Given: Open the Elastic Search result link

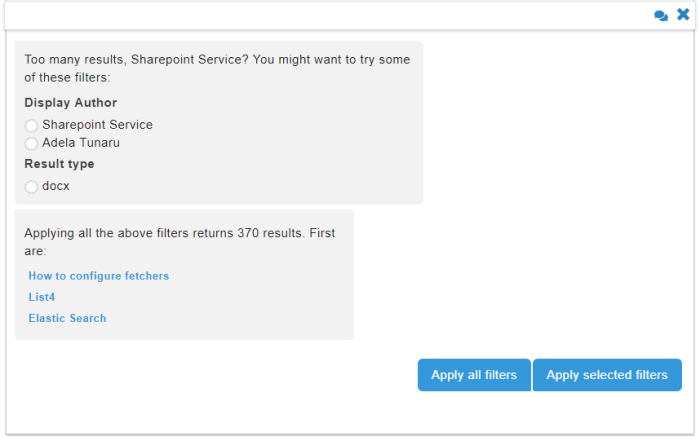Looking at the screenshot, I should coord(67,318).
